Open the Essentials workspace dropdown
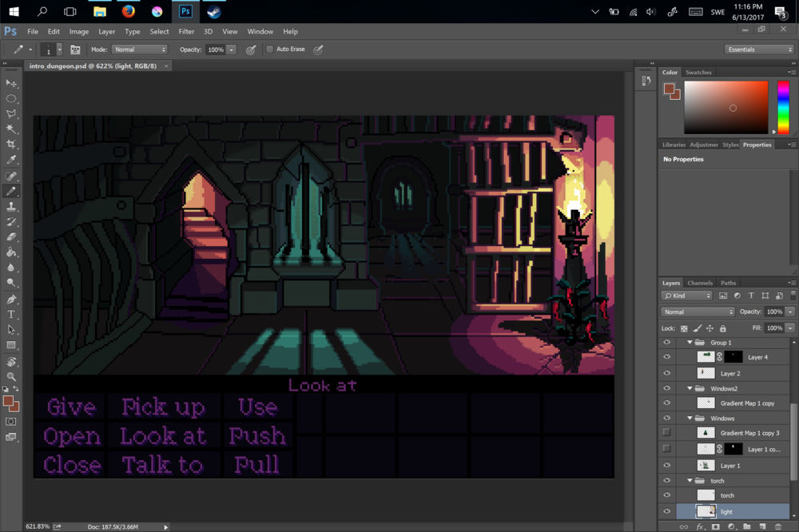 click(x=758, y=50)
